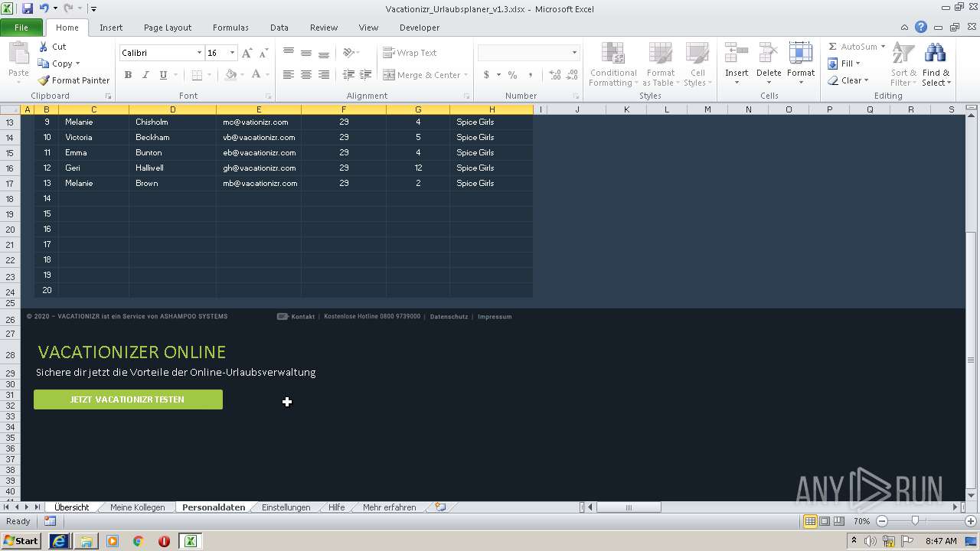980x551 pixels.
Task: Open Find & Select binoculars
Action: 936,65
